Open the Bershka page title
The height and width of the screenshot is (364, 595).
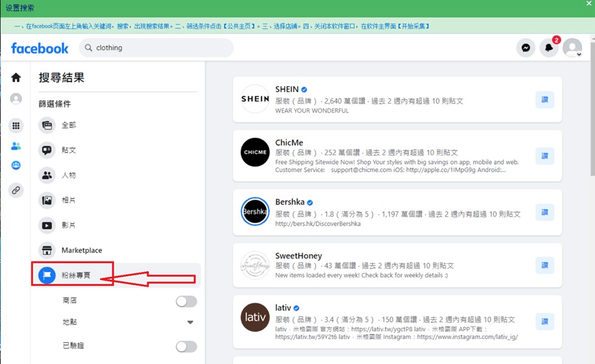[290, 201]
